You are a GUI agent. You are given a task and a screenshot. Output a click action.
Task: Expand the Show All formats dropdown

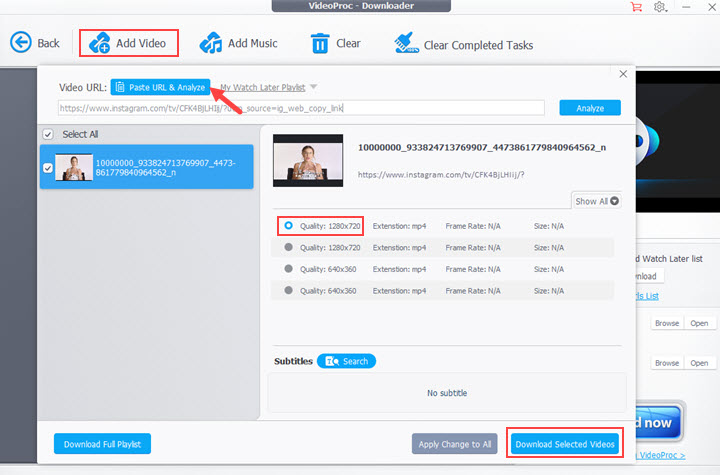tap(597, 201)
